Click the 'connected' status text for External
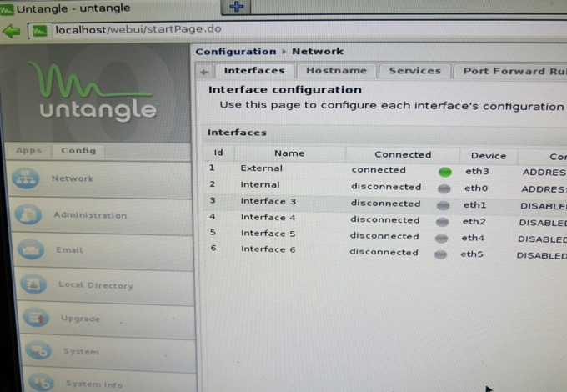This screenshot has height=392, width=567. 379,170
